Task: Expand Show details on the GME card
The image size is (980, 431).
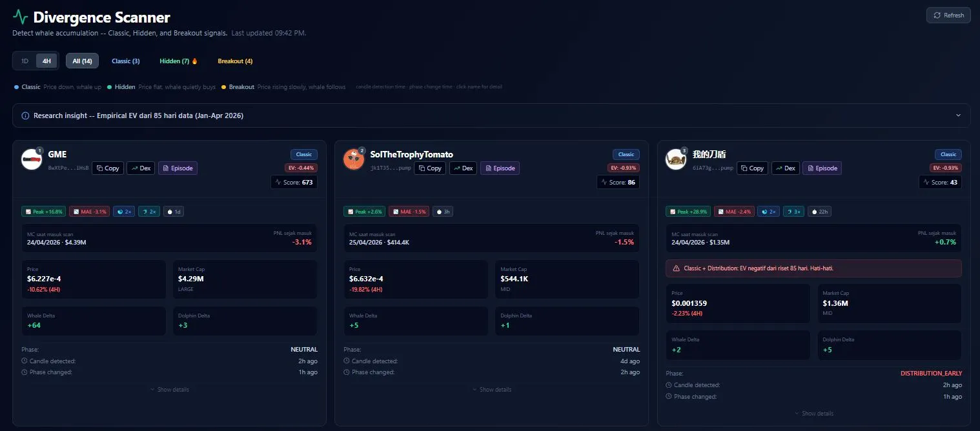Action: click(169, 389)
